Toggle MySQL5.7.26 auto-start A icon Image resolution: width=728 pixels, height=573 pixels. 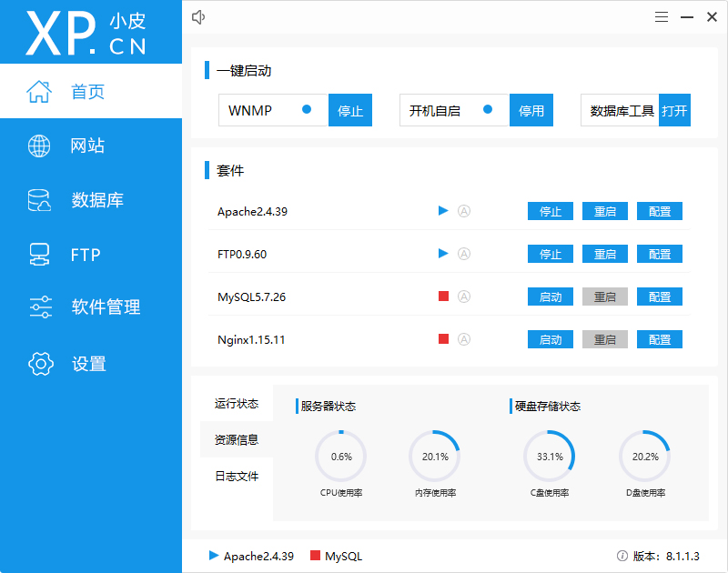click(464, 297)
